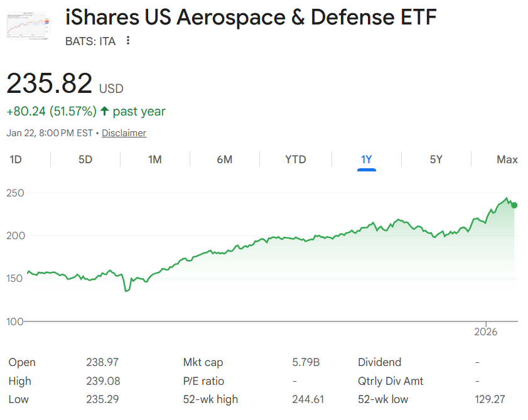Open the YTD performance chart

[295, 159]
